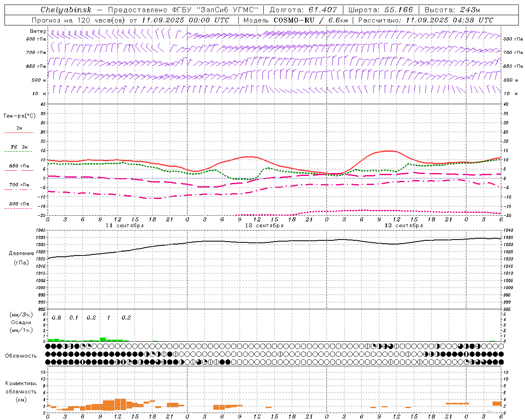Viewport: 525px width, 420px height.
Task: Click the 'Долгота: 61.407' value
Action: (x=303, y=10)
